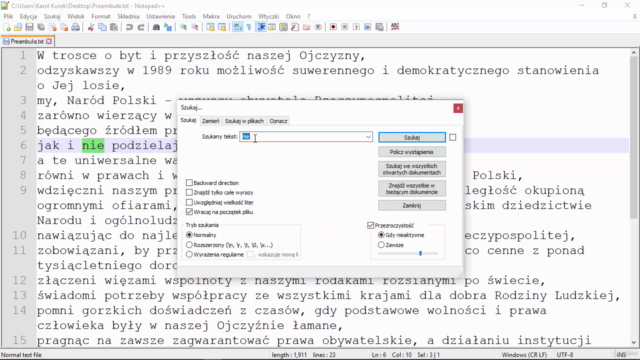Click the Document Map toolbar icon

283,27
